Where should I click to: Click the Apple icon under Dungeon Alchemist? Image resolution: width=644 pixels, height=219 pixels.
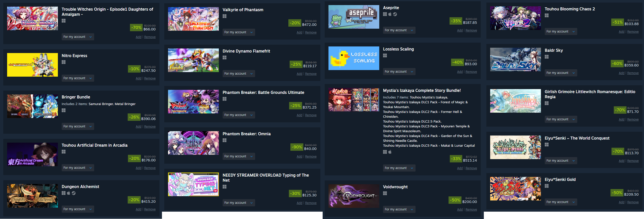pos(69,193)
